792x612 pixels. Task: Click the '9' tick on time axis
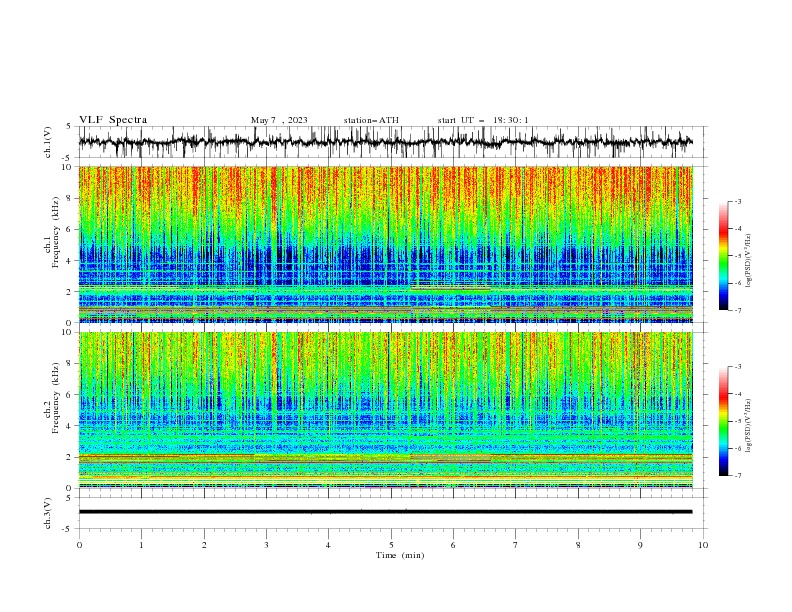point(640,545)
